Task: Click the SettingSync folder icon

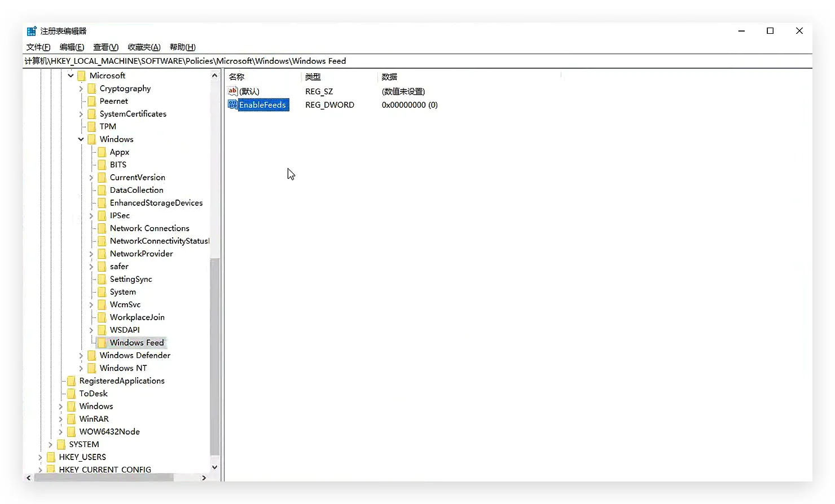Action: pyautogui.click(x=102, y=279)
